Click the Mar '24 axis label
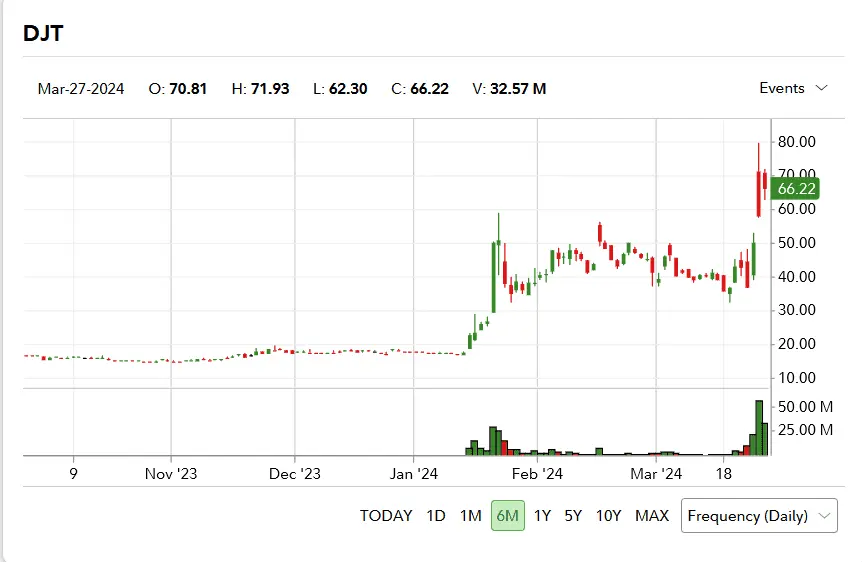The width and height of the screenshot is (862, 562). (x=656, y=473)
